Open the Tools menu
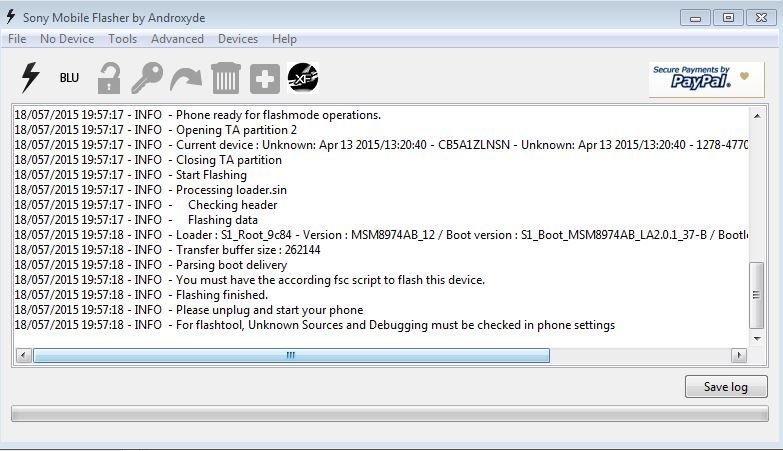 pos(122,39)
